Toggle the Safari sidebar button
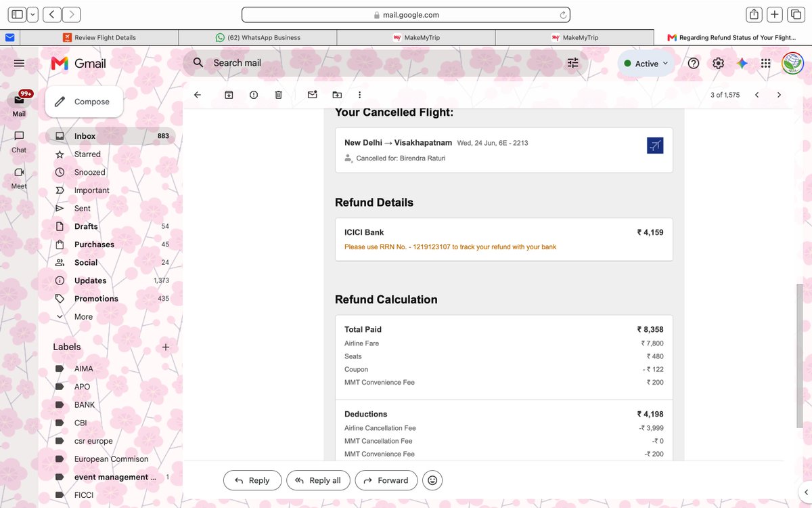Screen dimensions: 812x508 pos(18,14)
